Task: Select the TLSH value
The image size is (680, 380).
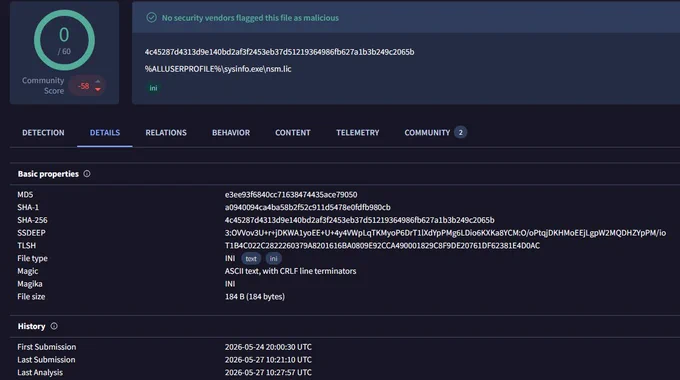Action: point(382,246)
